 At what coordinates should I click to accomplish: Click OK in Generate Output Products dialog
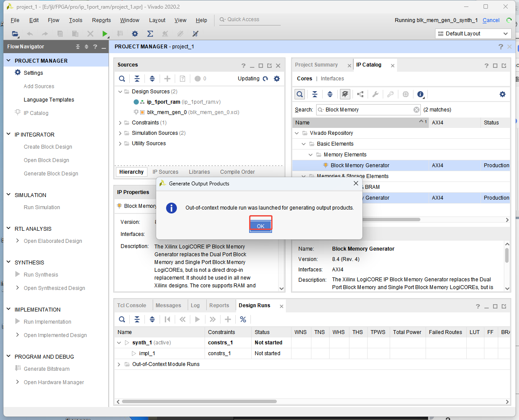(260, 226)
